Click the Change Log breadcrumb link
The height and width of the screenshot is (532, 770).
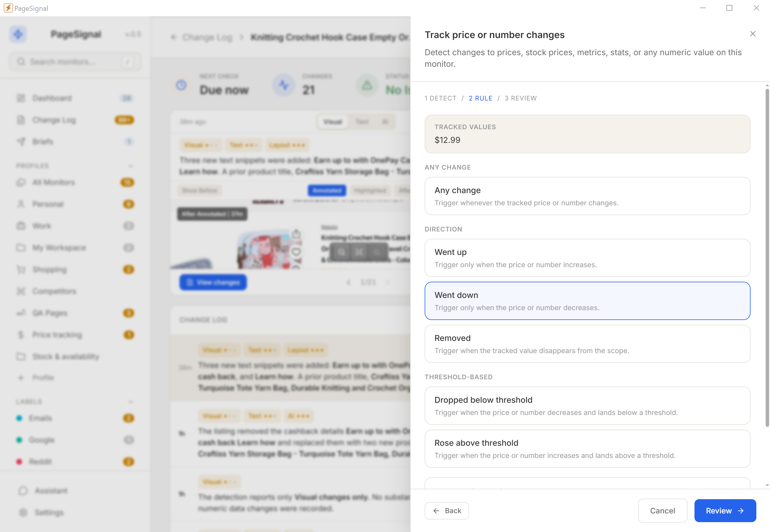click(x=207, y=37)
